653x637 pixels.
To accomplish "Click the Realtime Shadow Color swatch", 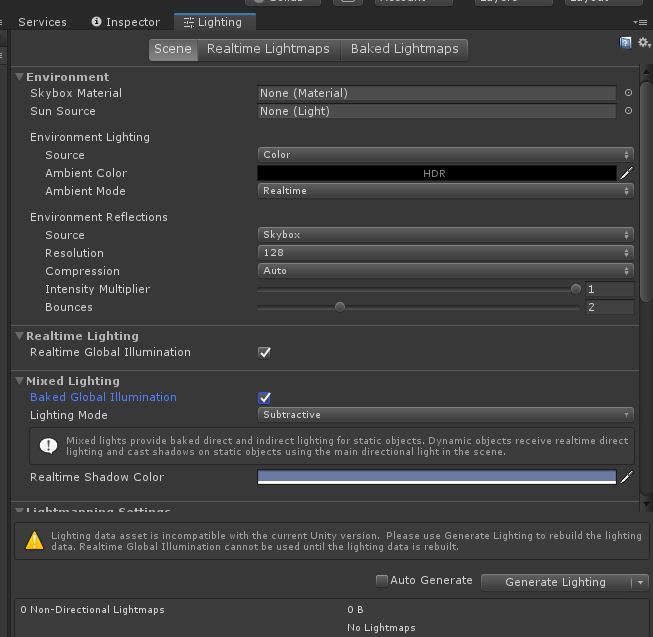I will pos(436,477).
